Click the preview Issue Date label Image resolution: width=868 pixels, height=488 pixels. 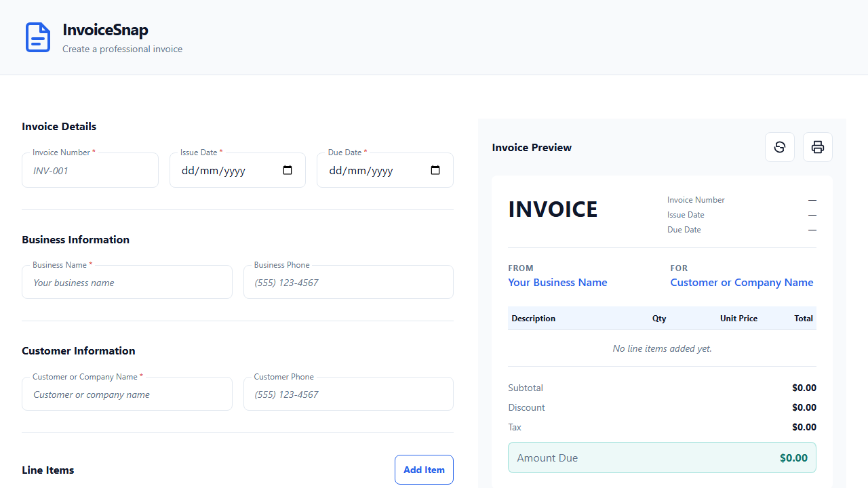coord(686,215)
